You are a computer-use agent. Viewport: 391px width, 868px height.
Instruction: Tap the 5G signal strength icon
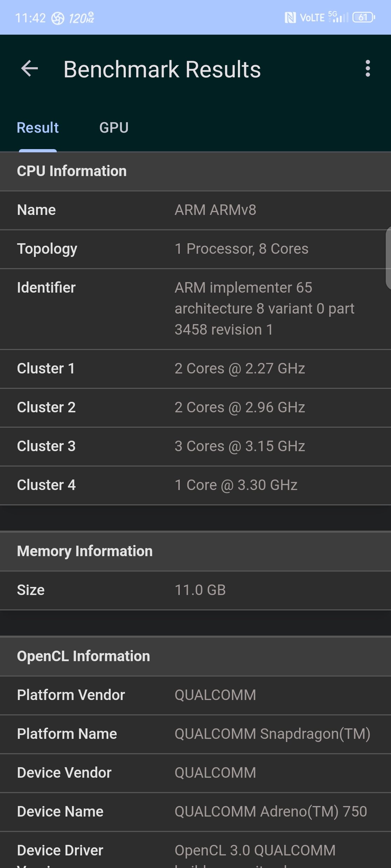(338, 17)
